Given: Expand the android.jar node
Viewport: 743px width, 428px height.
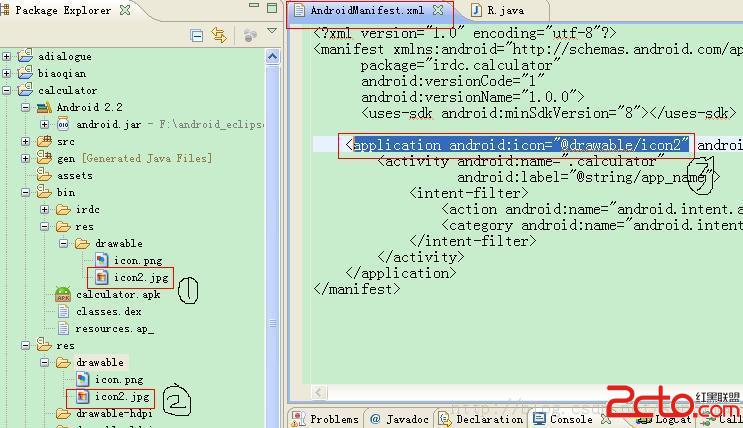Looking at the screenshot, I should 45,125.
